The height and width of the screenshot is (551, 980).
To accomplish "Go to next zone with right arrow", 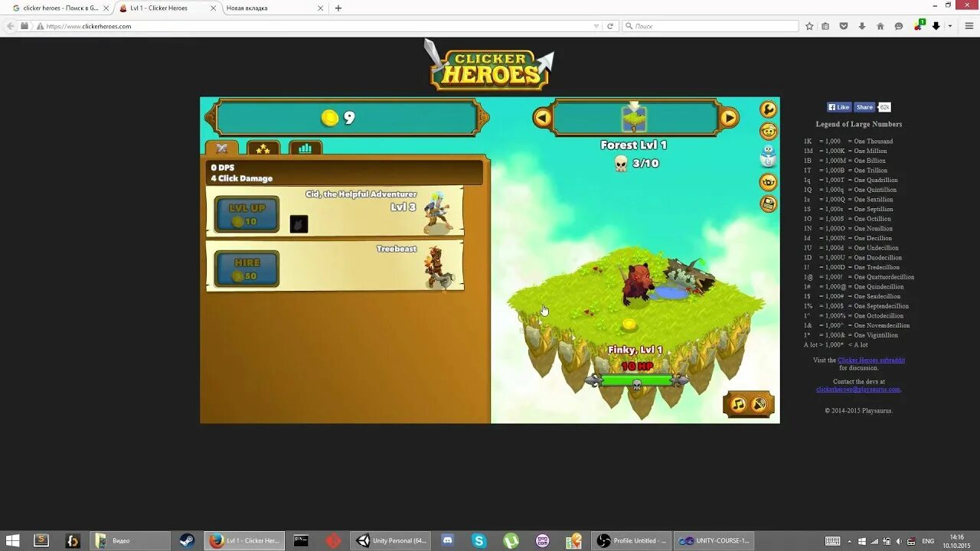I will [729, 118].
